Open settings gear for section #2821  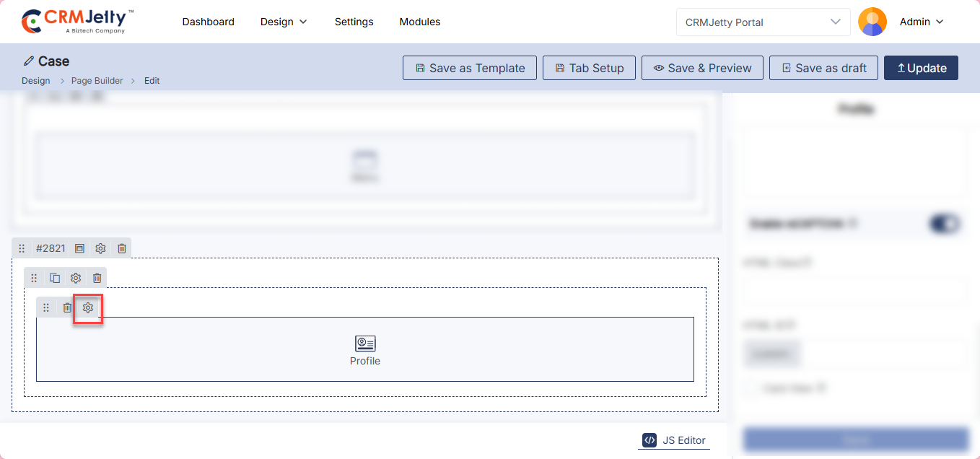click(101, 248)
